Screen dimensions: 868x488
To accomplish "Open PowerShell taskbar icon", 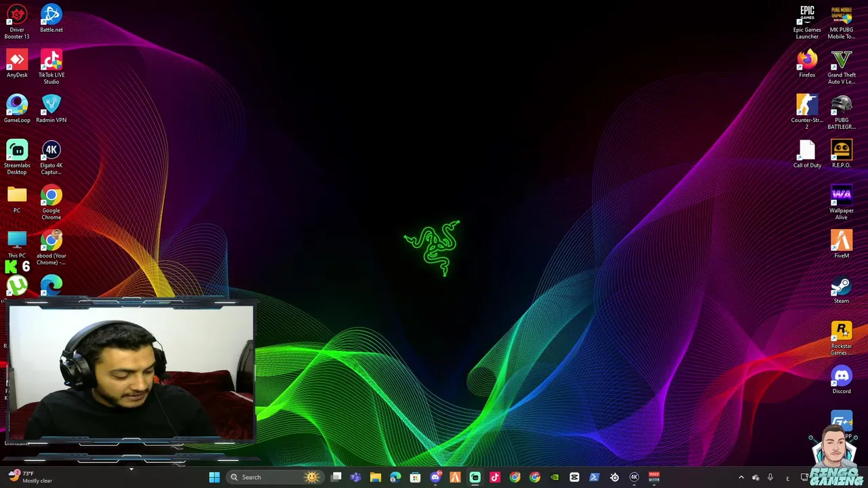I will click(x=594, y=477).
